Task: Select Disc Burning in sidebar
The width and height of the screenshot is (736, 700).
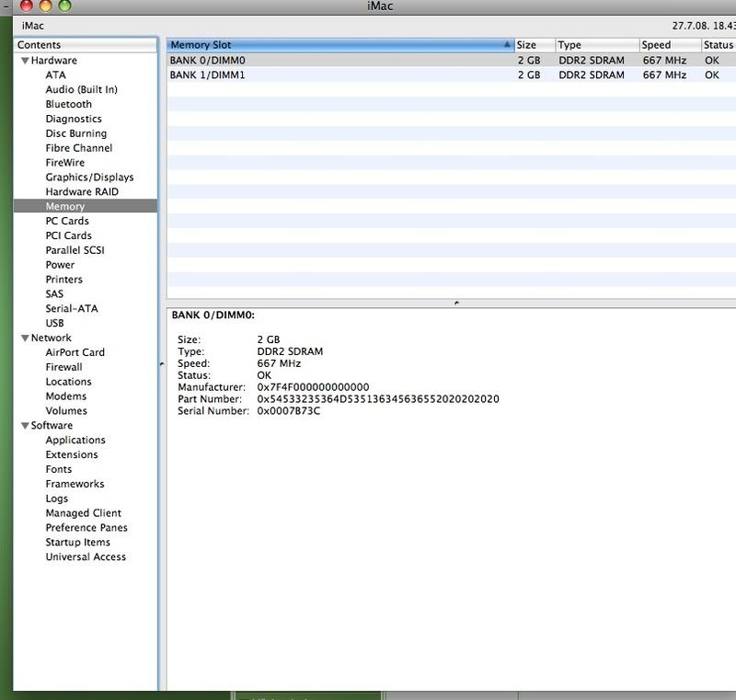Action: tap(76, 133)
